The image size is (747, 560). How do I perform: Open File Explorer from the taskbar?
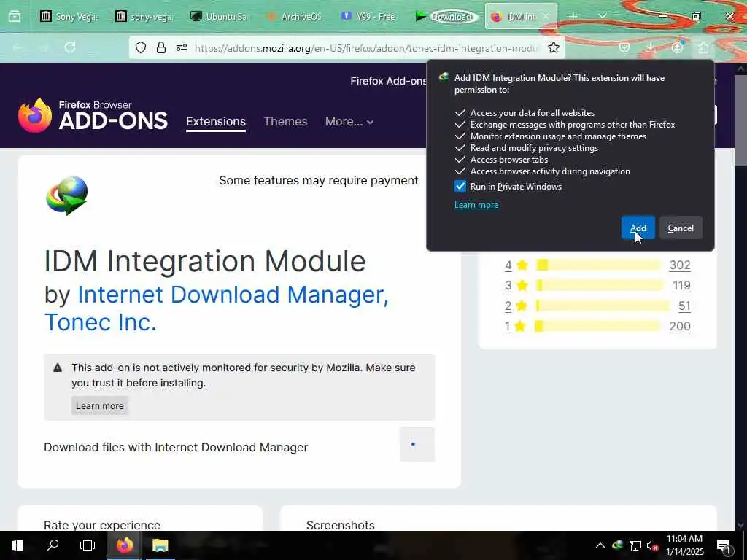coord(160,545)
